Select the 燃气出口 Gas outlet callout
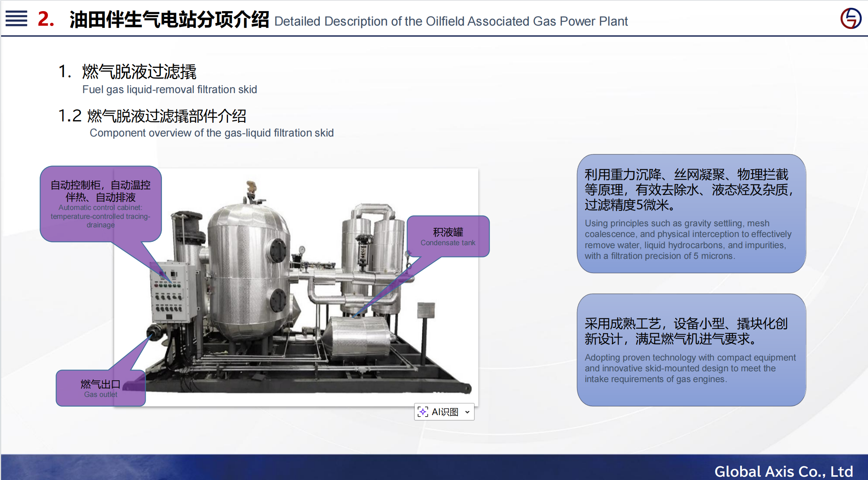 [x=100, y=388]
